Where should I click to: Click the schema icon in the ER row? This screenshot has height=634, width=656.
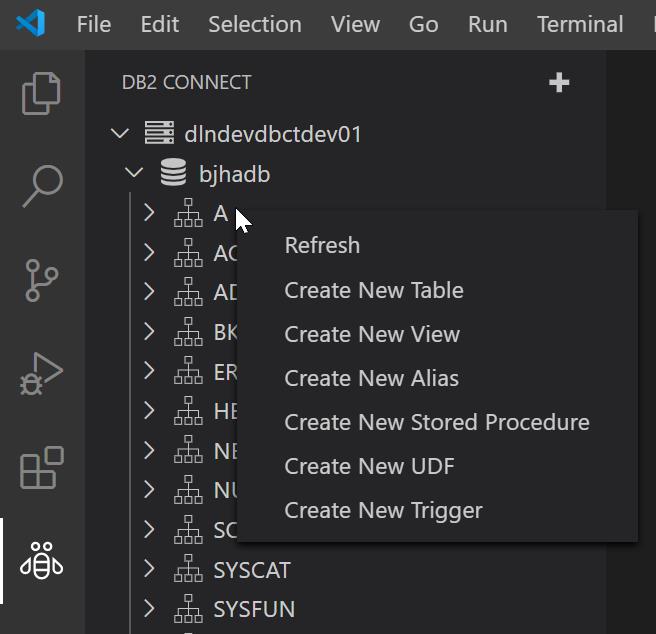(188, 370)
